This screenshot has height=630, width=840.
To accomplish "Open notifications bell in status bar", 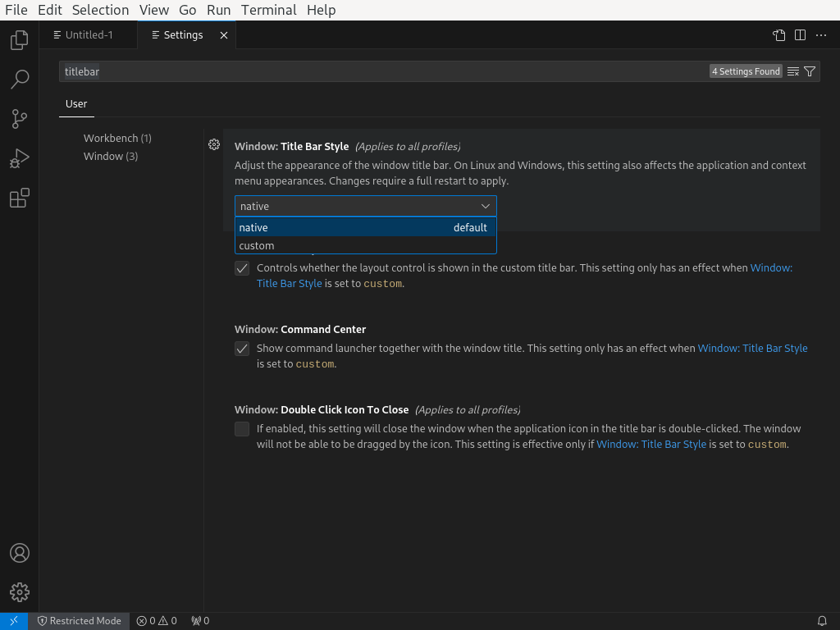I will 822,621.
